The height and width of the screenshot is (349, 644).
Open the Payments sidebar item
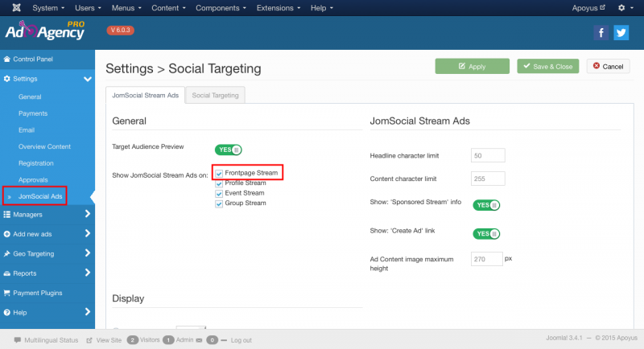tap(33, 113)
